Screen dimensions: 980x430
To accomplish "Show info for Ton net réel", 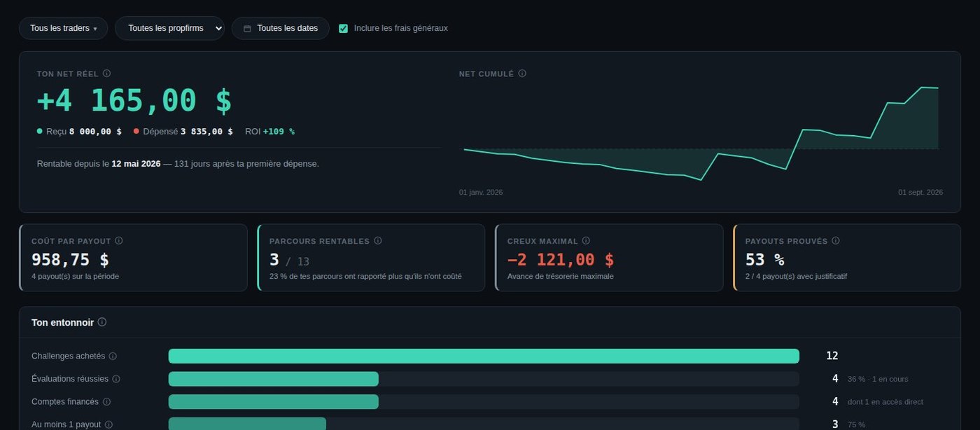I will pyautogui.click(x=106, y=73).
